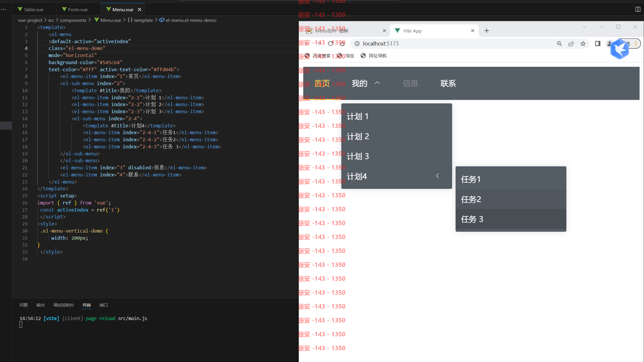
Task: Click line 6 background-color attribute
Action: (x=85, y=62)
